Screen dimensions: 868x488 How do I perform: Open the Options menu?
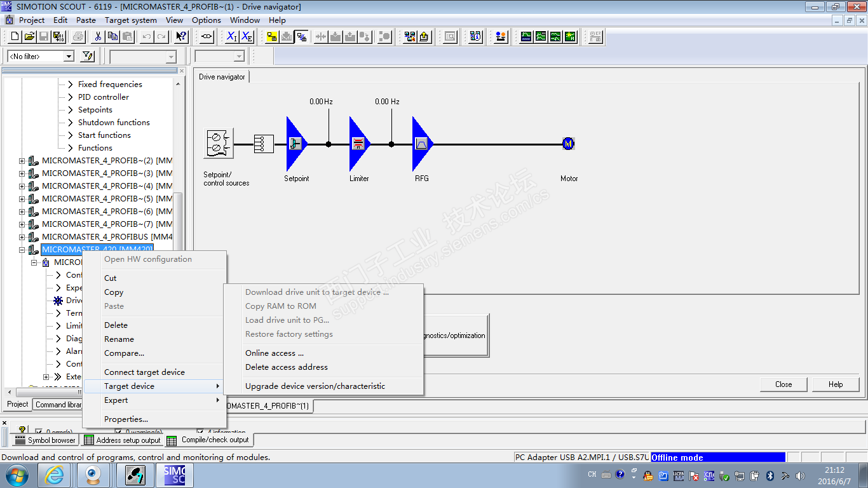(207, 20)
